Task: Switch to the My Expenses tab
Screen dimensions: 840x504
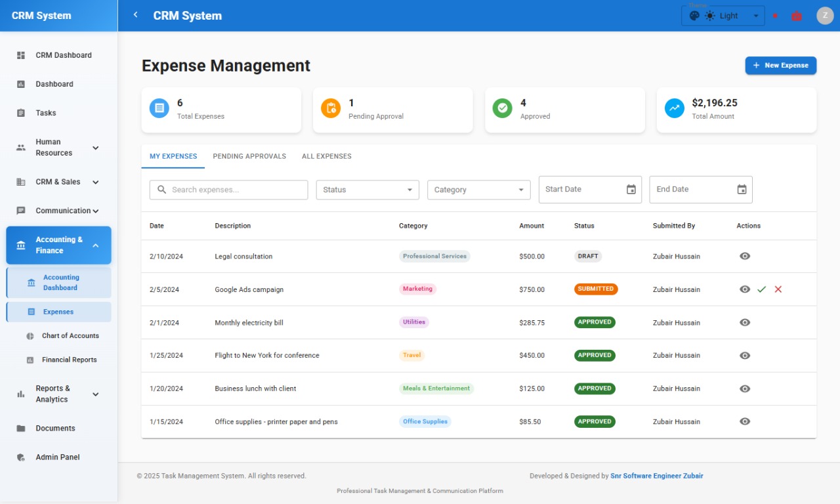Action: click(173, 156)
